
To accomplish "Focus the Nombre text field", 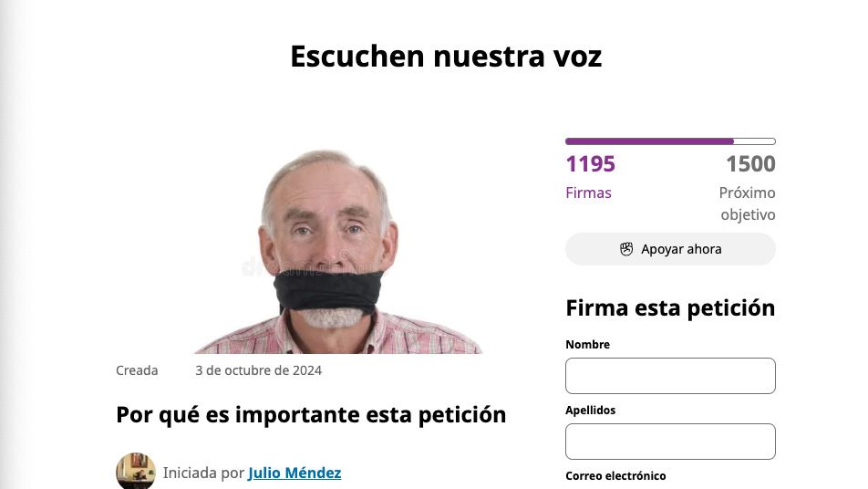I will pyautogui.click(x=670, y=376).
